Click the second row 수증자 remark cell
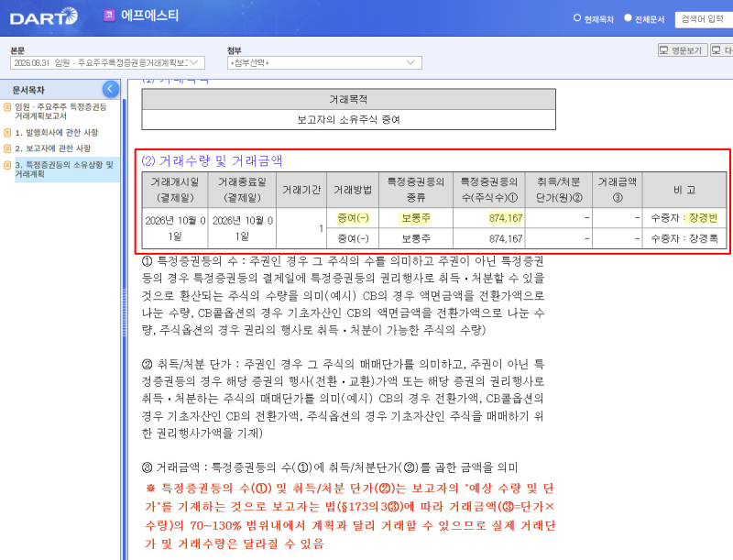The image size is (733, 560). (x=684, y=238)
